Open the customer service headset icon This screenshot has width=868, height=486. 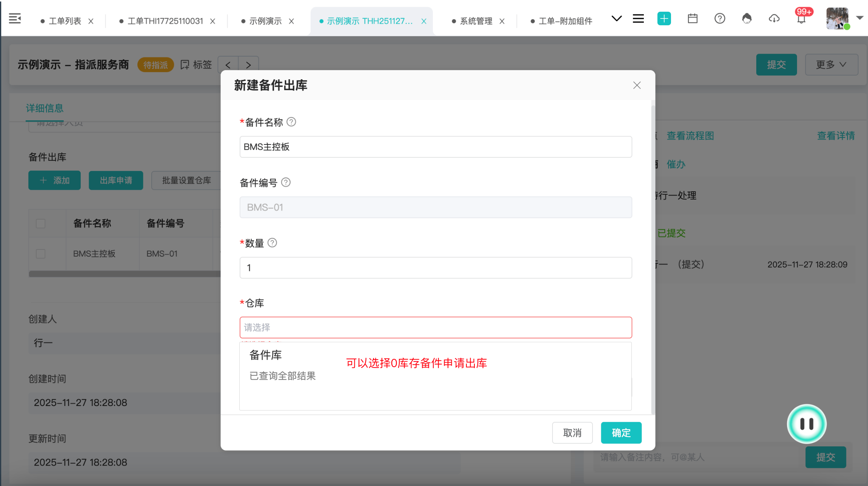click(x=746, y=18)
